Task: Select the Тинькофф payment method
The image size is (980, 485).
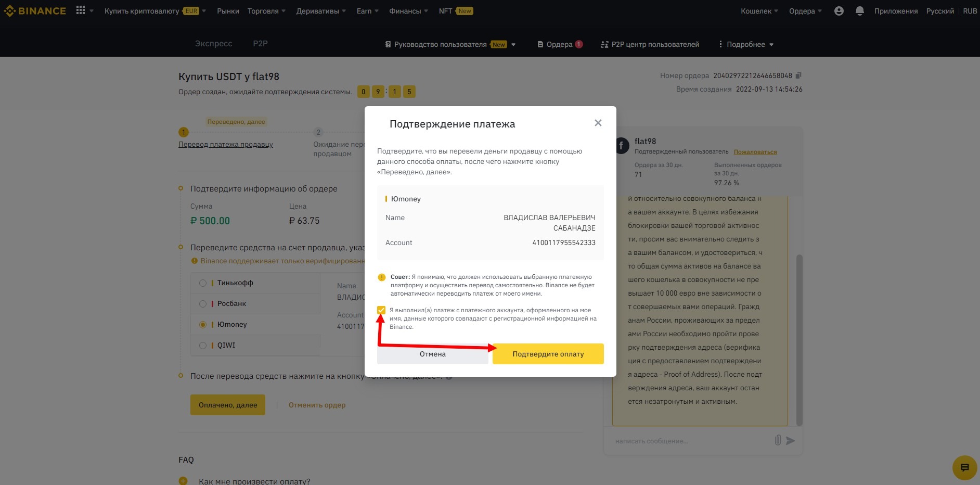Action: pos(203,283)
